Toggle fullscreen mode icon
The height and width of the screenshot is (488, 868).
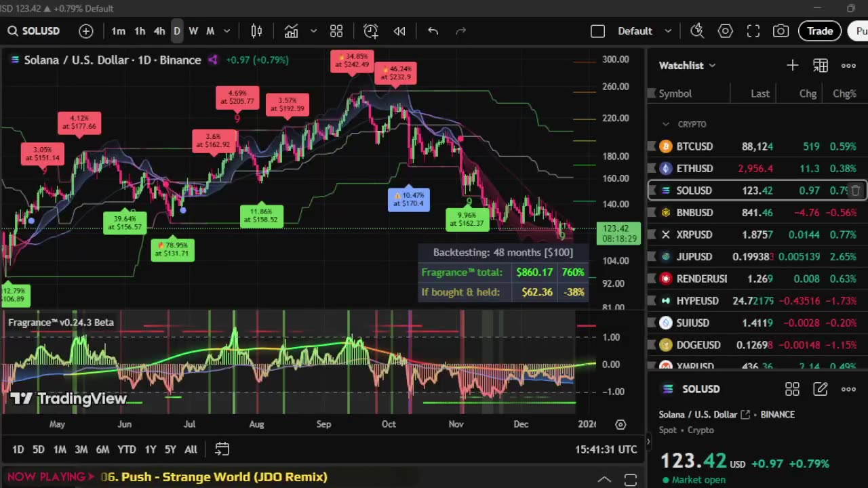(753, 31)
